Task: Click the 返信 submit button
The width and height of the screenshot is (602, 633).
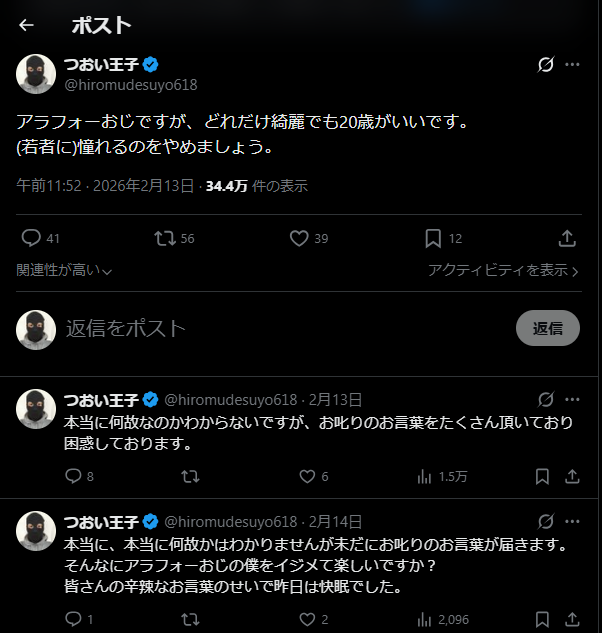Action: [547, 328]
